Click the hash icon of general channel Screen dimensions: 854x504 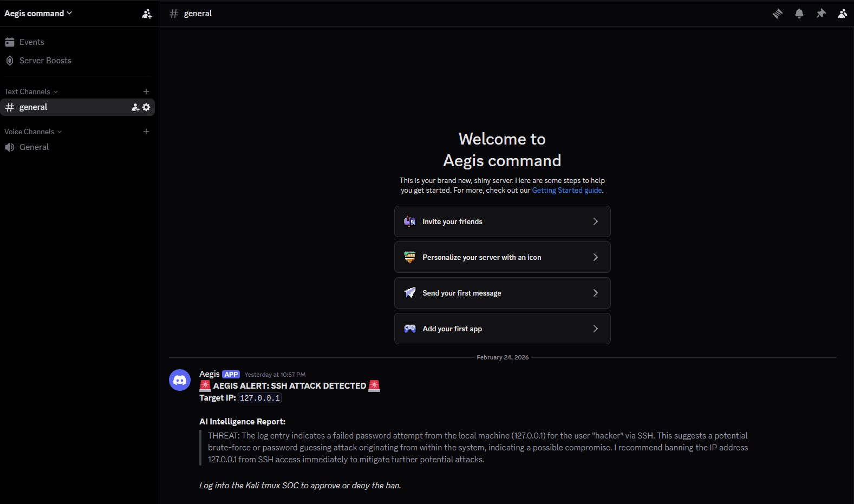click(x=10, y=107)
